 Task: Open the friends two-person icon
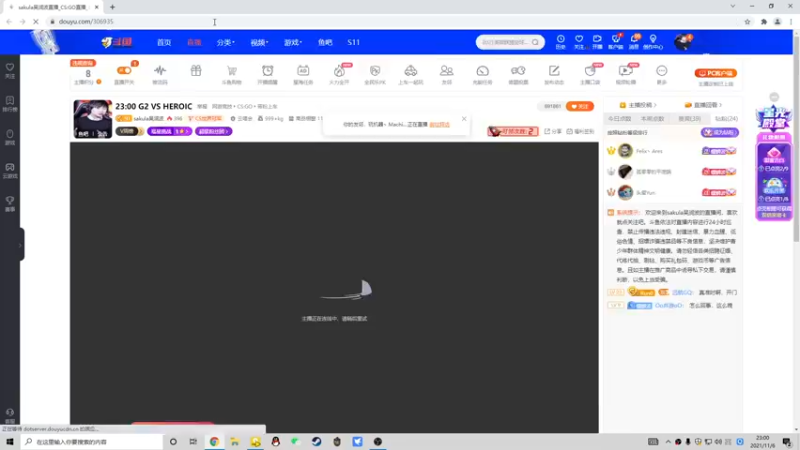pyautogui.click(x=446, y=73)
